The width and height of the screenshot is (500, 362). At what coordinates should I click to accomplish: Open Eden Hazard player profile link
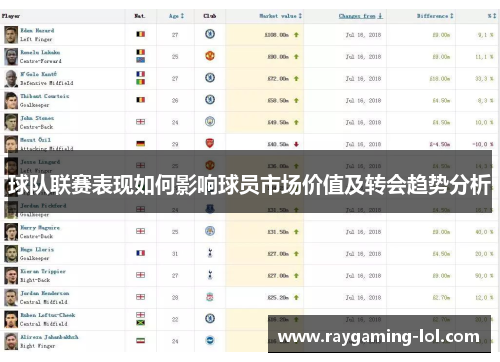37,30
